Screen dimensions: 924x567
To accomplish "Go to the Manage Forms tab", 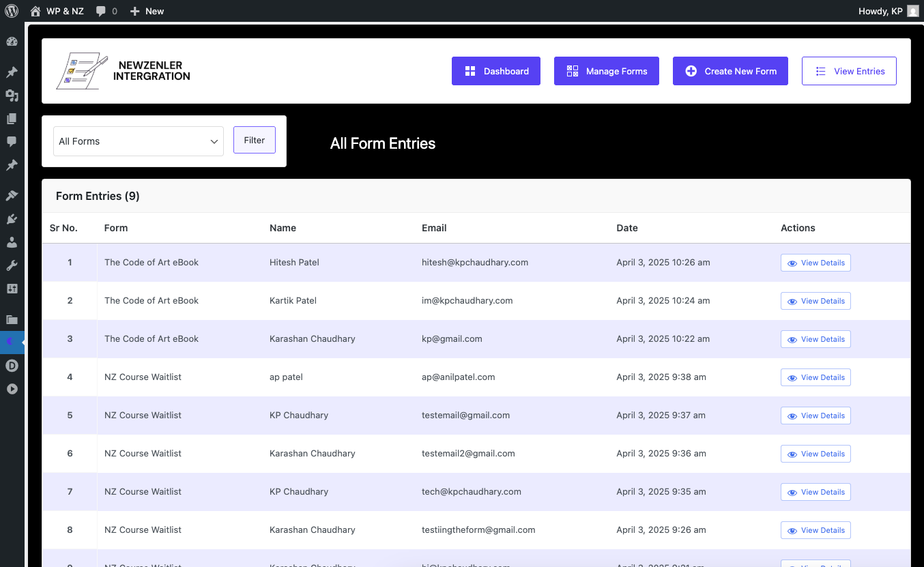I will click(606, 71).
